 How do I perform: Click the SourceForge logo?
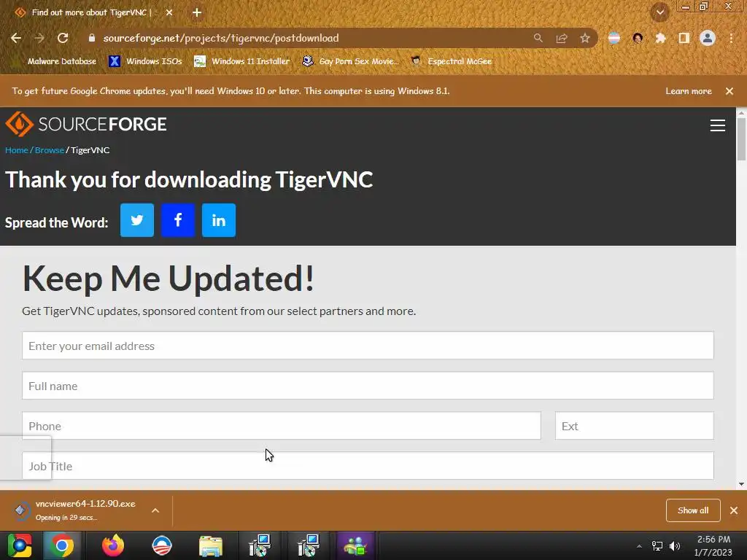[x=86, y=124]
